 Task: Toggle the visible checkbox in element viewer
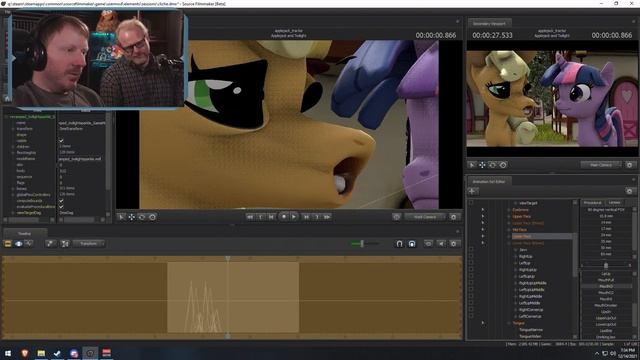61,140
